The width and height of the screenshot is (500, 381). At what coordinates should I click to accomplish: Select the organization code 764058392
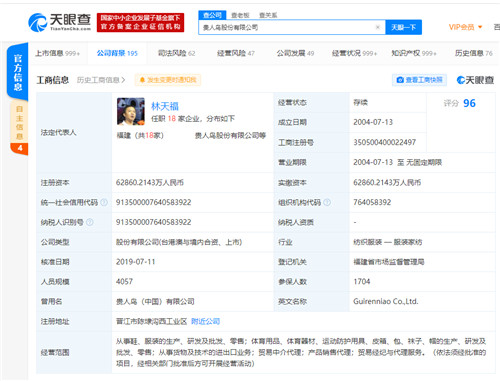pyautogui.click(x=372, y=202)
